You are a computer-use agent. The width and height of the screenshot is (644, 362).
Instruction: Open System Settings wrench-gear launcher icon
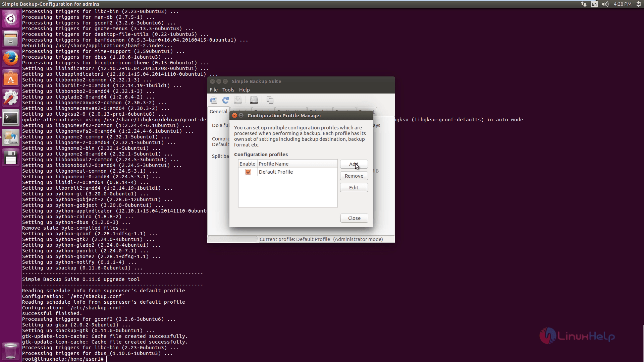(11, 98)
